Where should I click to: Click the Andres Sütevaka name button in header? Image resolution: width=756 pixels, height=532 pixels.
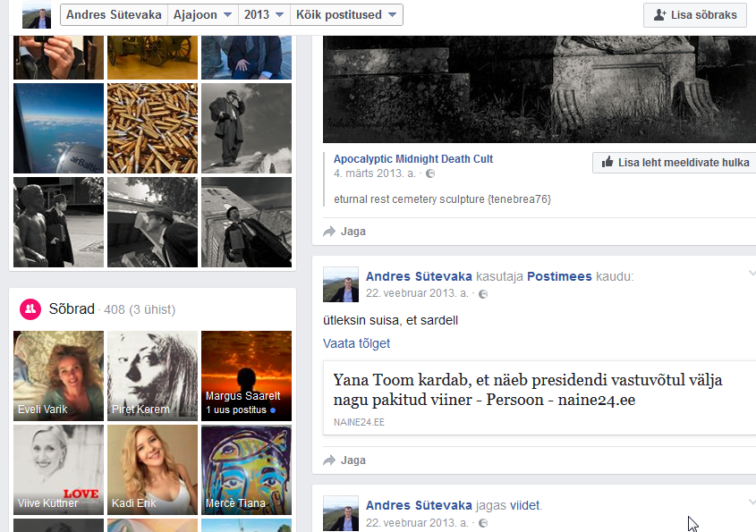pyautogui.click(x=114, y=15)
